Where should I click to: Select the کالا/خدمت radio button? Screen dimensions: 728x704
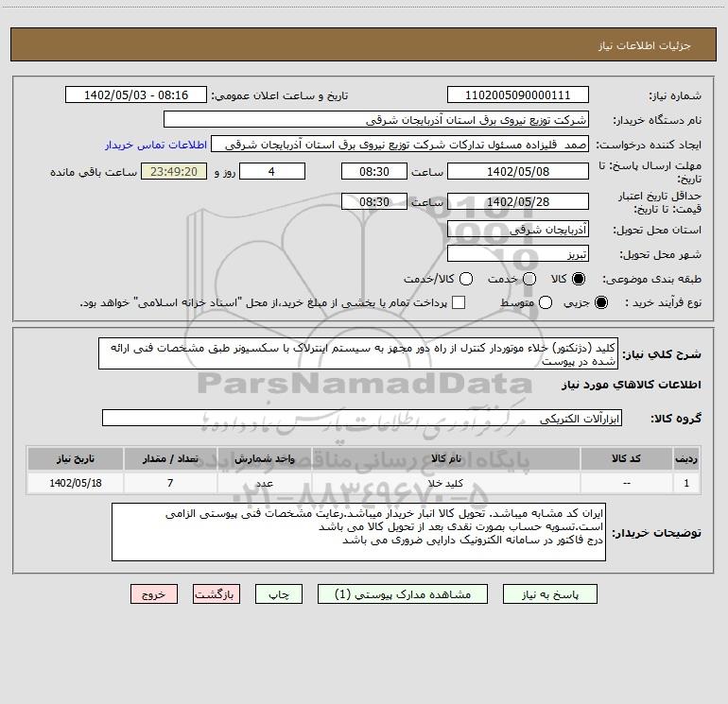466,279
